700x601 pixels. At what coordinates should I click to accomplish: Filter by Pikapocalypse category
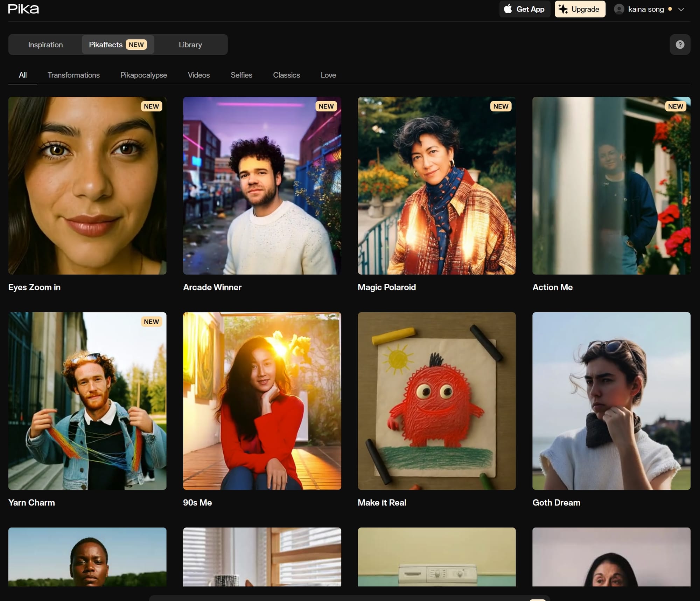coord(143,75)
